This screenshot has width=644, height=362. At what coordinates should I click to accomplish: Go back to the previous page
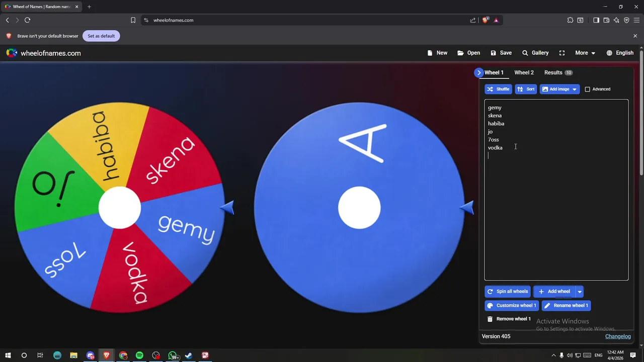coord(7,20)
